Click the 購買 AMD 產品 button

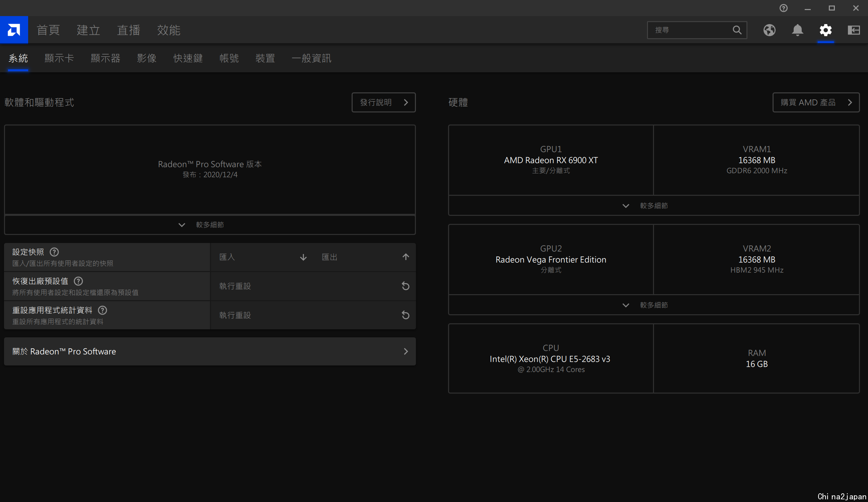[816, 102]
